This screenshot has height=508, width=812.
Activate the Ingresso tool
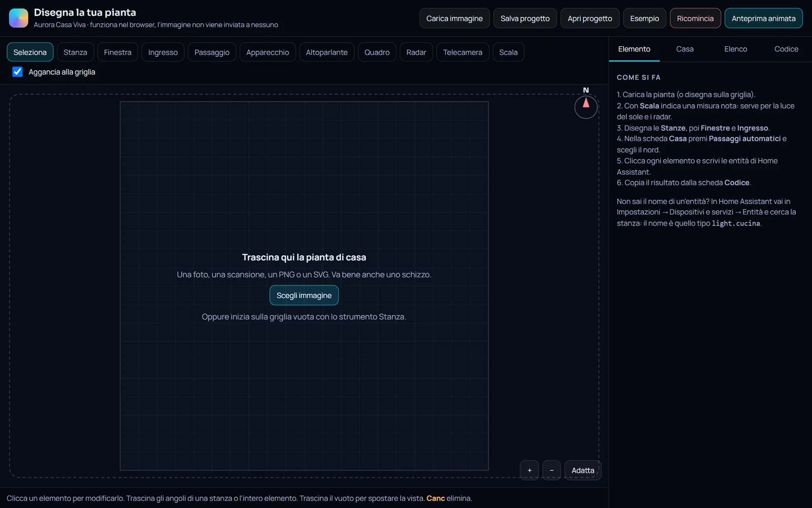163,52
